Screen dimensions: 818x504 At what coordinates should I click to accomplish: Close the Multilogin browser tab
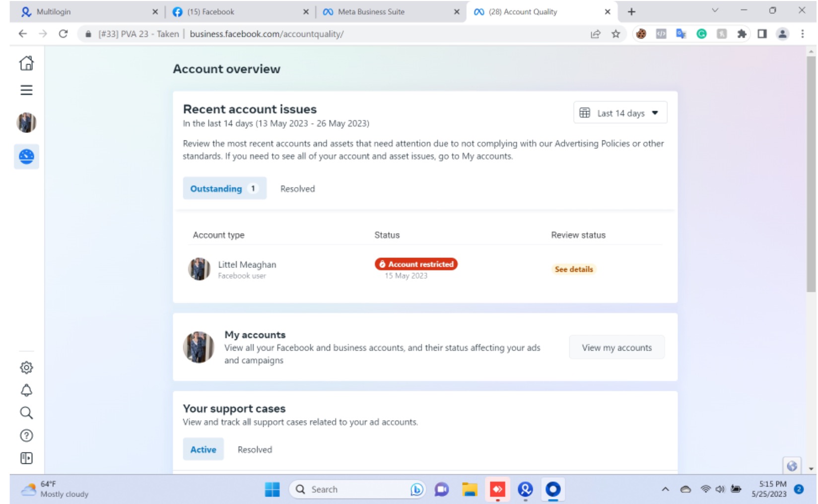pos(155,11)
